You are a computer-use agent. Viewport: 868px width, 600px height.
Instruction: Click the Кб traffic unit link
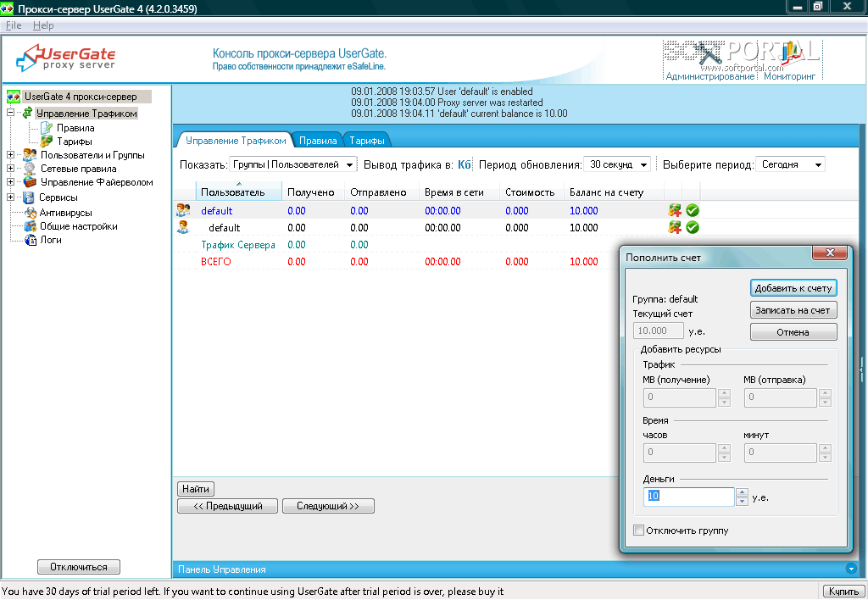click(x=464, y=165)
